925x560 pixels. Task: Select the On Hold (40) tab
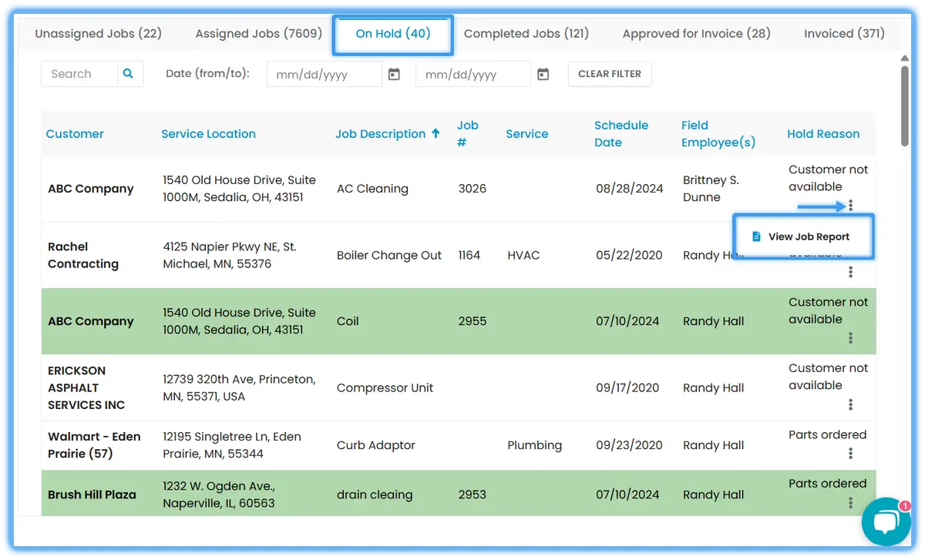click(x=393, y=33)
